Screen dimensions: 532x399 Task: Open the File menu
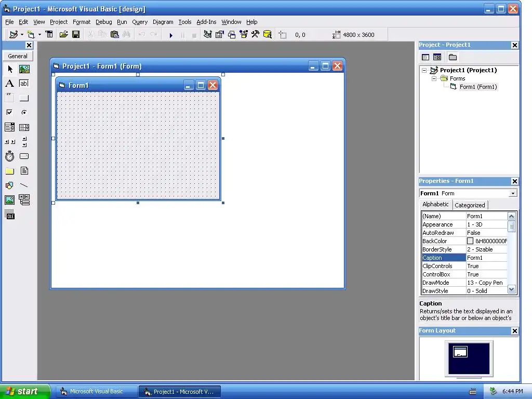coord(9,22)
